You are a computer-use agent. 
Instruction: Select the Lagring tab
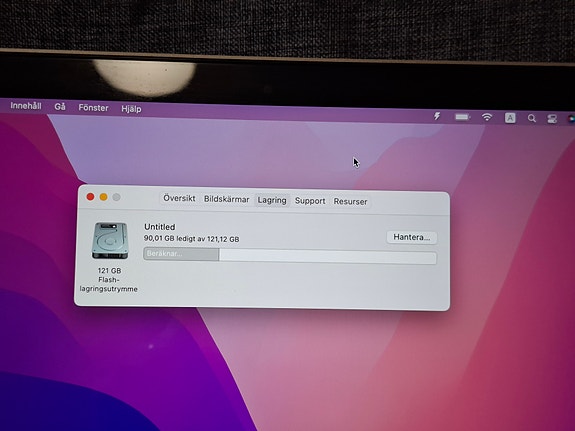click(x=272, y=200)
